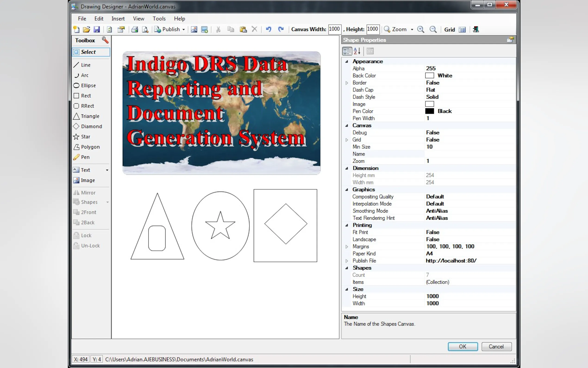588x368 pixels.
Task: Open the Publish dropdown arrow
Action: (x=184, y=30)
